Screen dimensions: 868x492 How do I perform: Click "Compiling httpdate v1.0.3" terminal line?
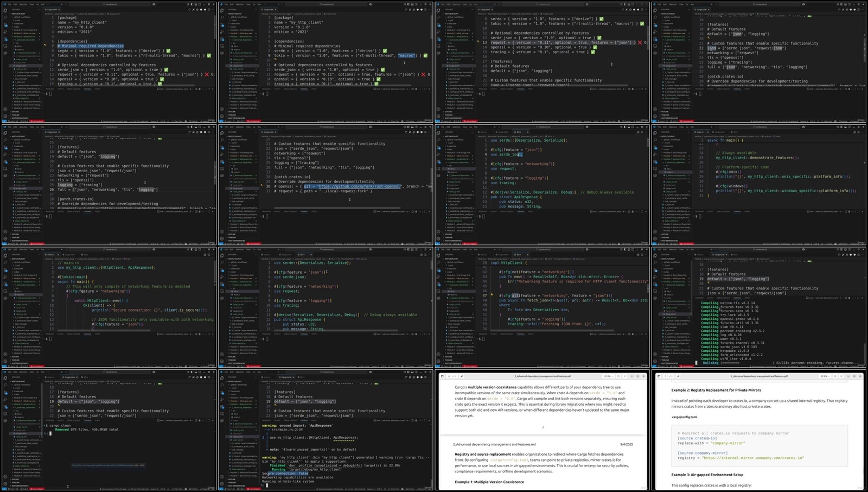coord(725,351)
